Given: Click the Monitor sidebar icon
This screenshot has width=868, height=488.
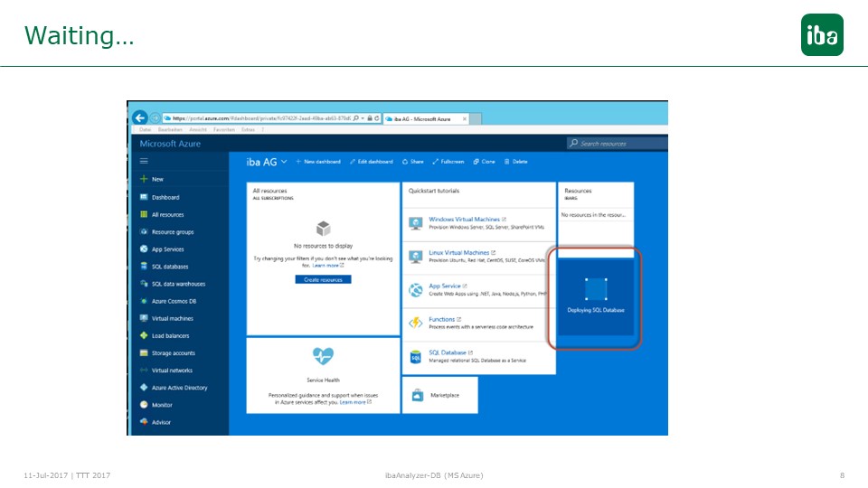Looking at the screenshot, I should [144, 405].
